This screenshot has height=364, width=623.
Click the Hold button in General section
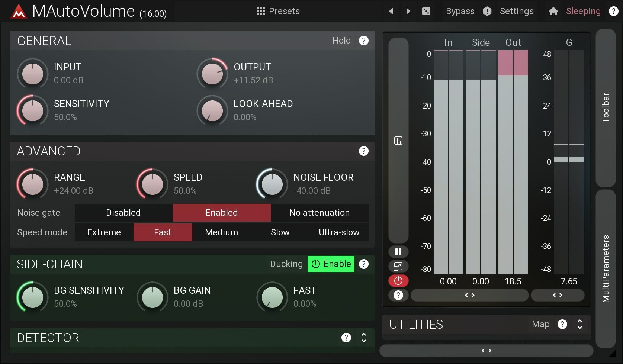[341, 41]
